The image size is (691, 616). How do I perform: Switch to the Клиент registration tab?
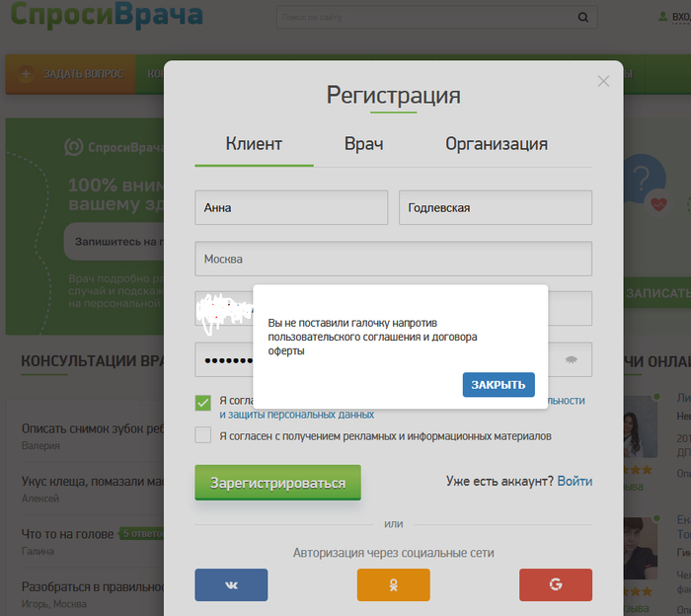tap(254, 144)
